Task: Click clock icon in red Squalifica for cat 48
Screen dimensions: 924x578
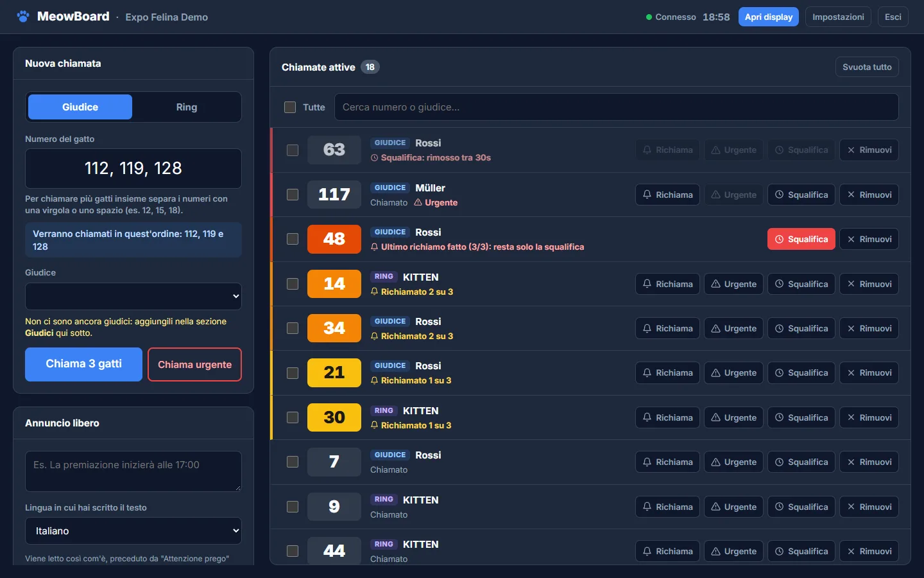Action: coord(779,239)
